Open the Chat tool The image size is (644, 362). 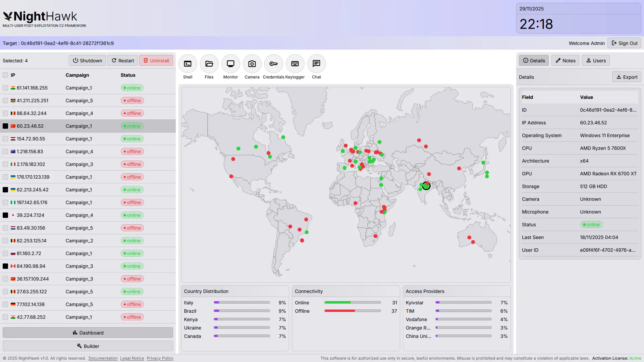tap(316, 64)
